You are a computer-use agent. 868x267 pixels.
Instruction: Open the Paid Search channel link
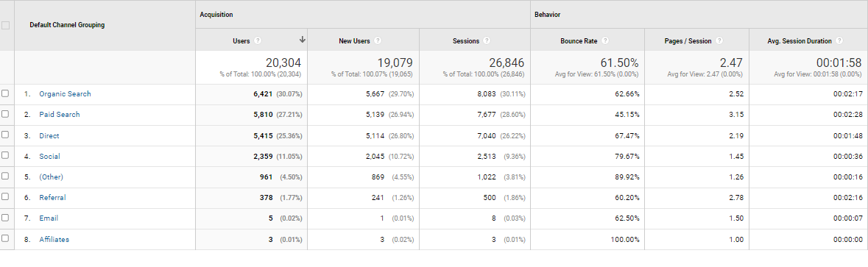coord(59,115)
